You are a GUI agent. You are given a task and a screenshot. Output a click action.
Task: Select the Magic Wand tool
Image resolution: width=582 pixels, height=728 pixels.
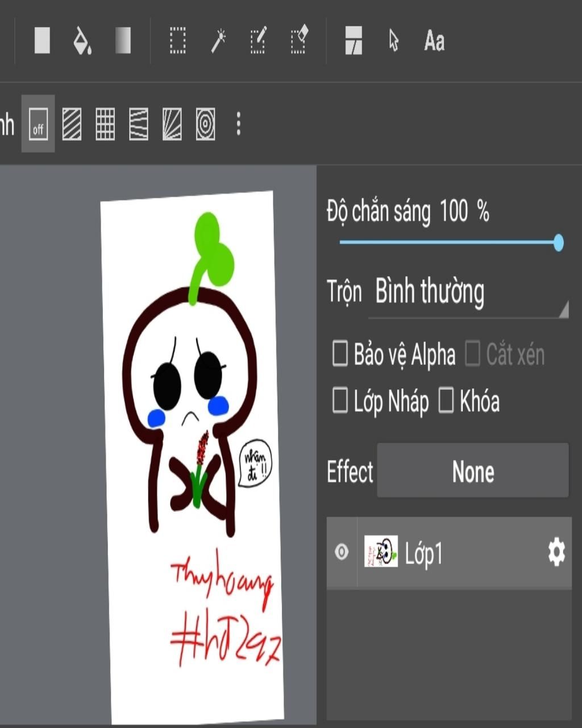pos(218,41)
